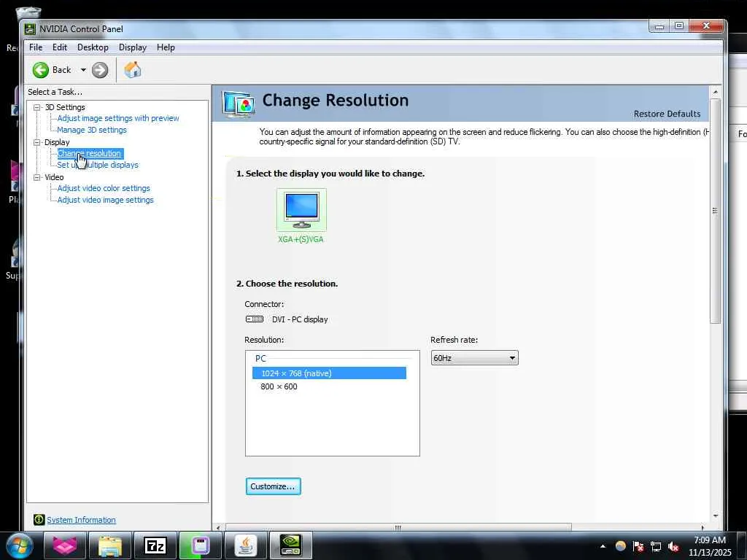Click the NVIDIA Control Panel taskbar icon
This screenshot has height=560, width=747.
pos(291,545)
